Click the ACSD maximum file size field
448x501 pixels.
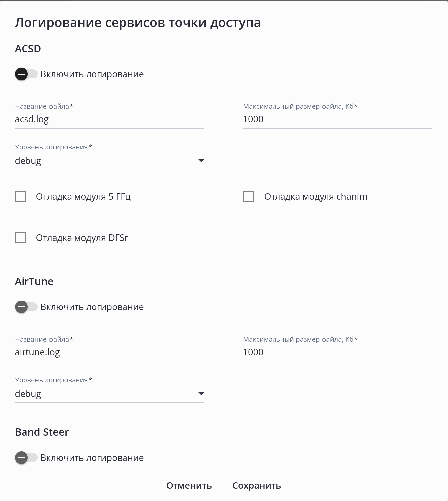point(337,119)
